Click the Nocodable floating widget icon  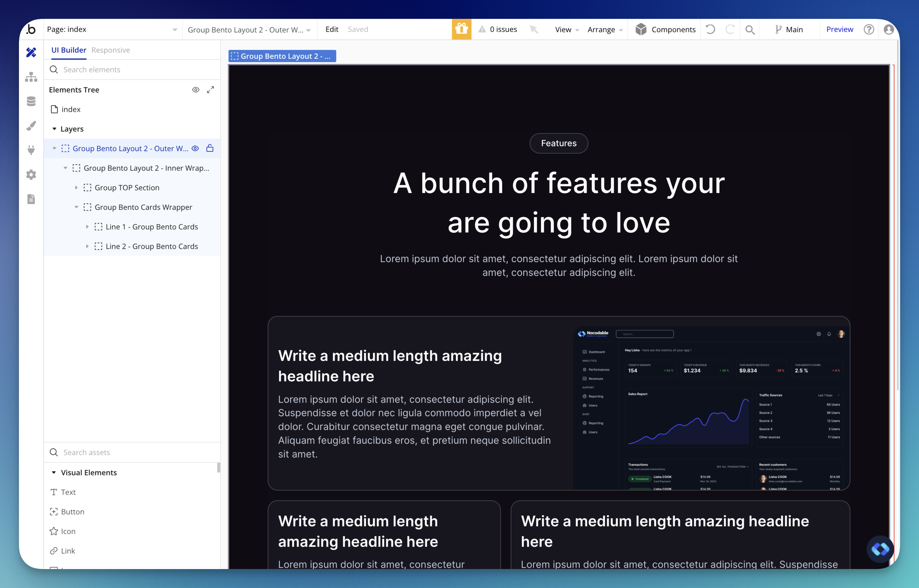pyautogui.click(x=880, y=549)
